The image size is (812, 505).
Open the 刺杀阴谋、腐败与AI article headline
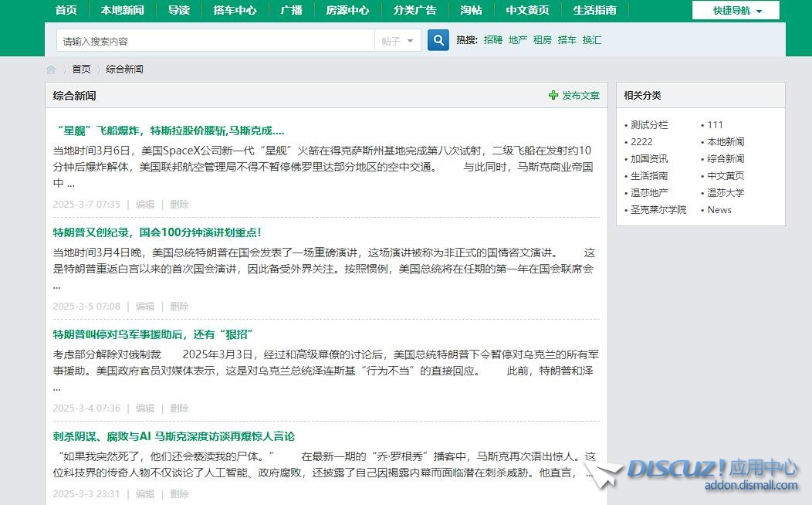click(174, 436)
